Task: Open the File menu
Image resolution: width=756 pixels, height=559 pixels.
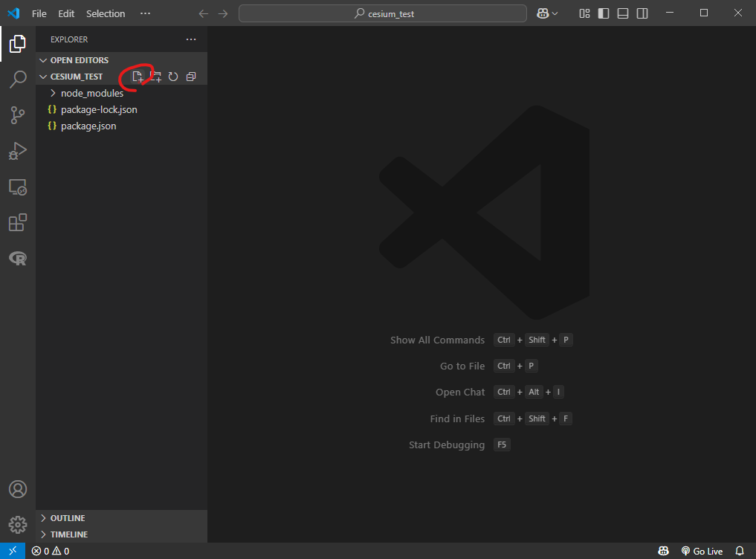Action: (x=39, y=13)
